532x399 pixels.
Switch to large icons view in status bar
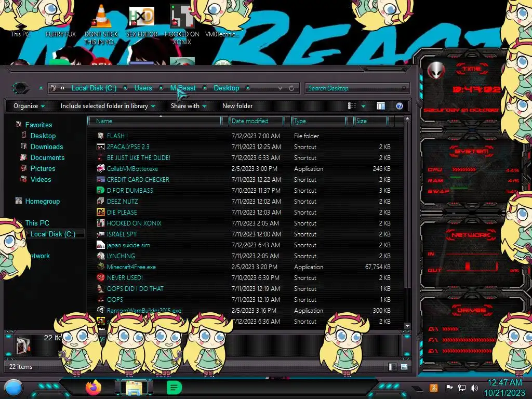(404, 367)
